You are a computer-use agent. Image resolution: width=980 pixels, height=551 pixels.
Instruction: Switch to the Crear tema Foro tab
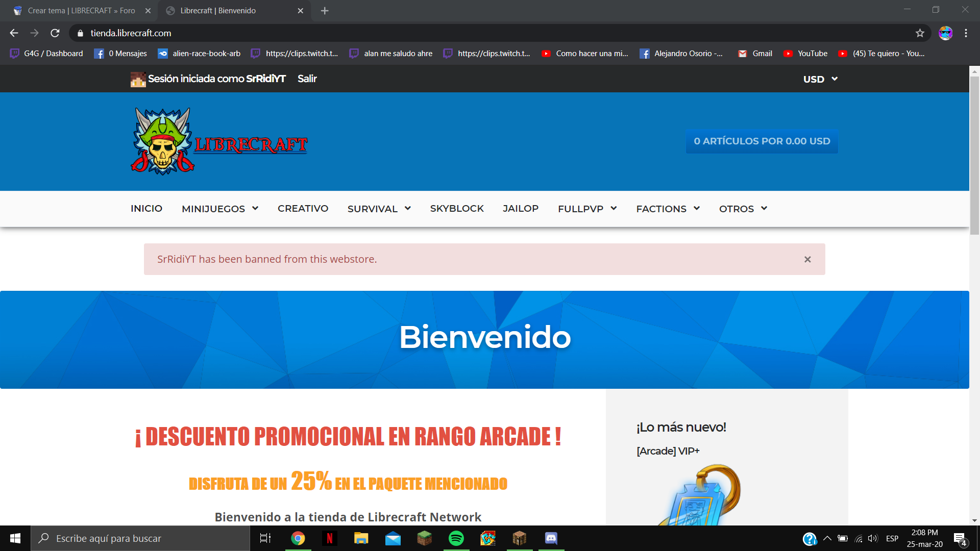pyautogui.click(x=82, y=11)
